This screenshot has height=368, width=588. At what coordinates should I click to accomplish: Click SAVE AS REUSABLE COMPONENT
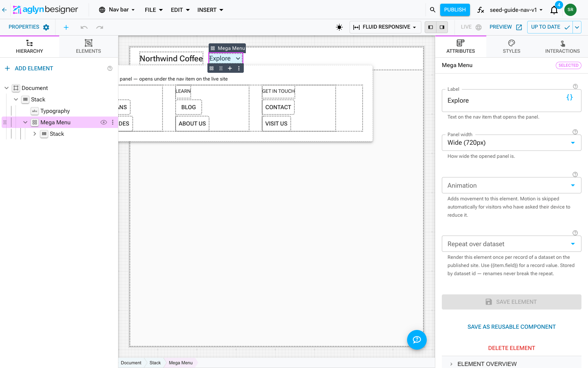coord(511,327)
